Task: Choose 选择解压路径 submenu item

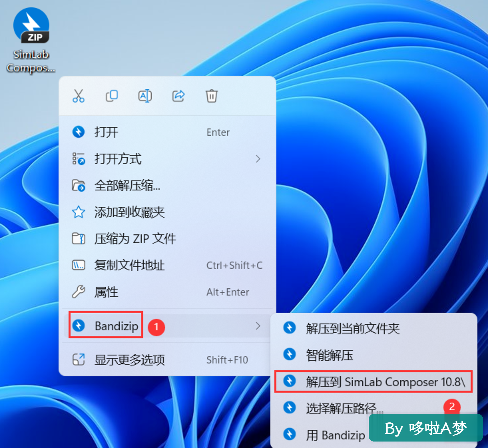Action: pos(373,408)
